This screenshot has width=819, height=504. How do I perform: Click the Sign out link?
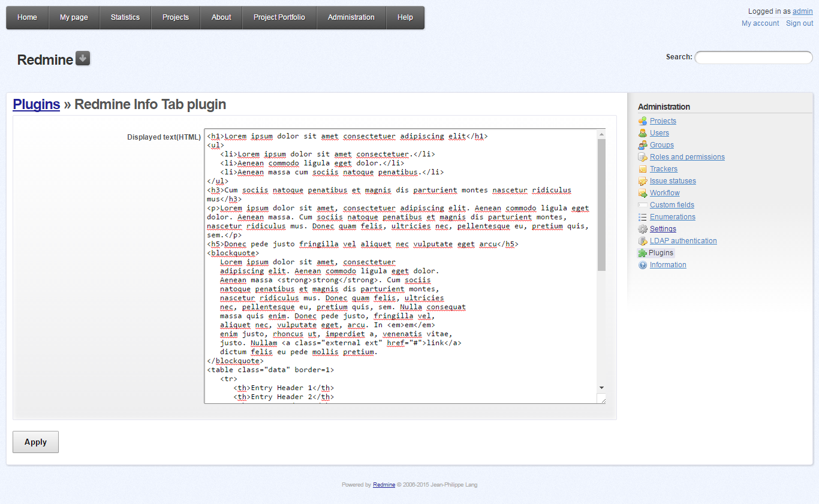[800, 23]
